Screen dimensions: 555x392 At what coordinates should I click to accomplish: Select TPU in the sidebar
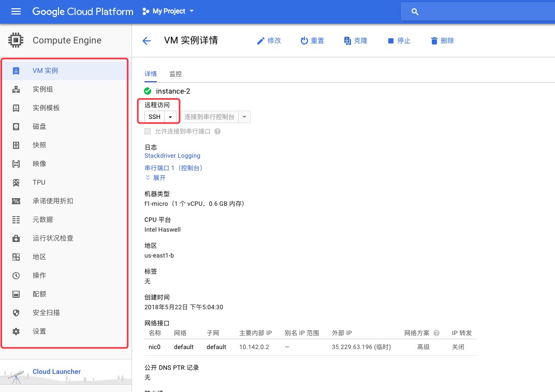65,183
